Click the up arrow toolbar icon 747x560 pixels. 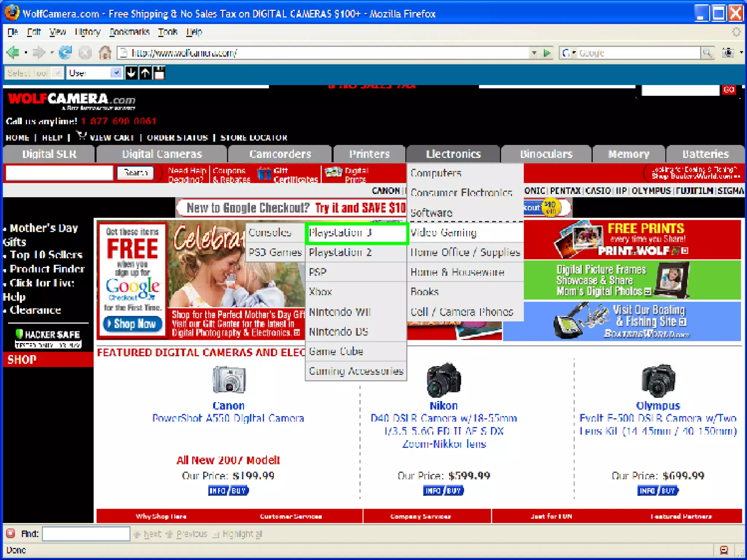145,73
